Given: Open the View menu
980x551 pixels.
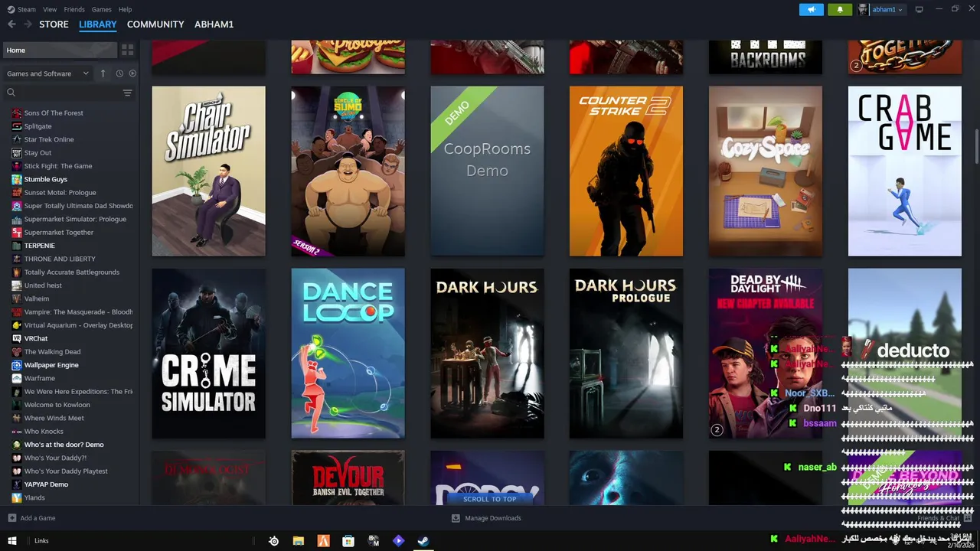Looking at the screenshot, I should coord(50,9).
